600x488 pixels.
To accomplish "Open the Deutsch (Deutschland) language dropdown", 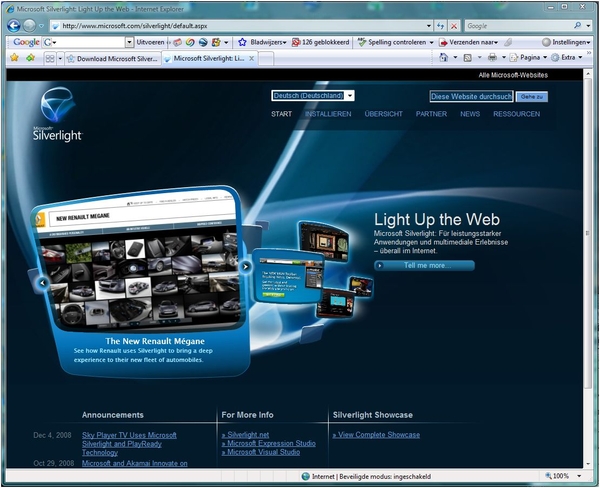I will 313,96.
